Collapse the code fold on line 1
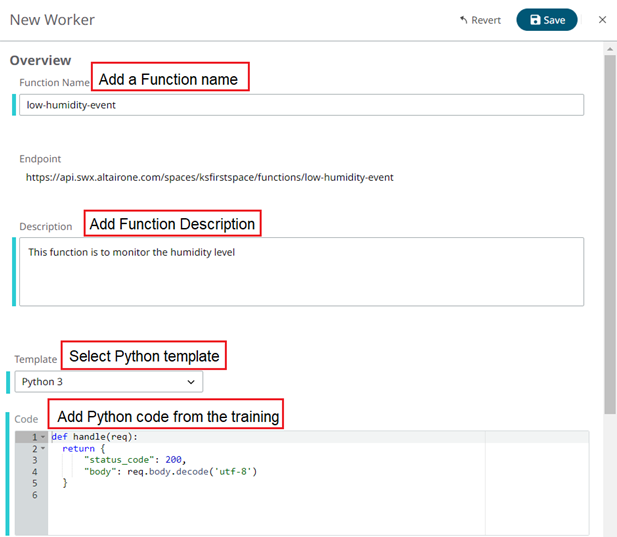This screenshot has height=537, width=617. (x=43, y=438)
